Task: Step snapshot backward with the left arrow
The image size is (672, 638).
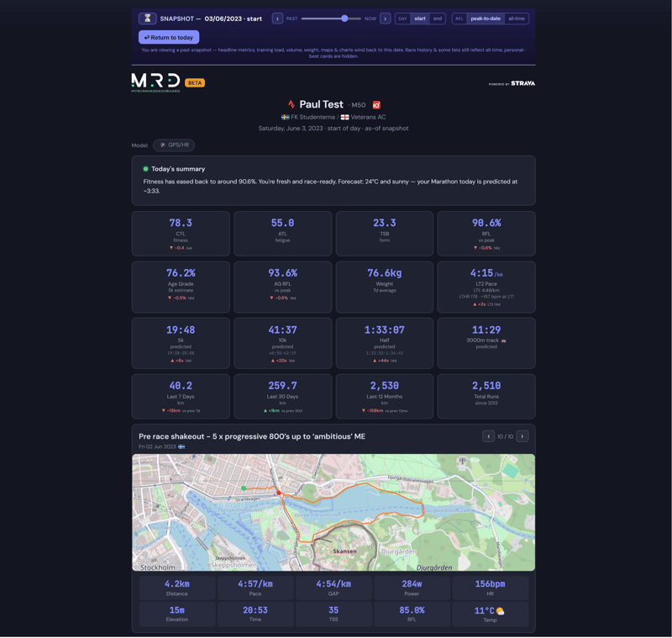Action: tap(277, 18)
